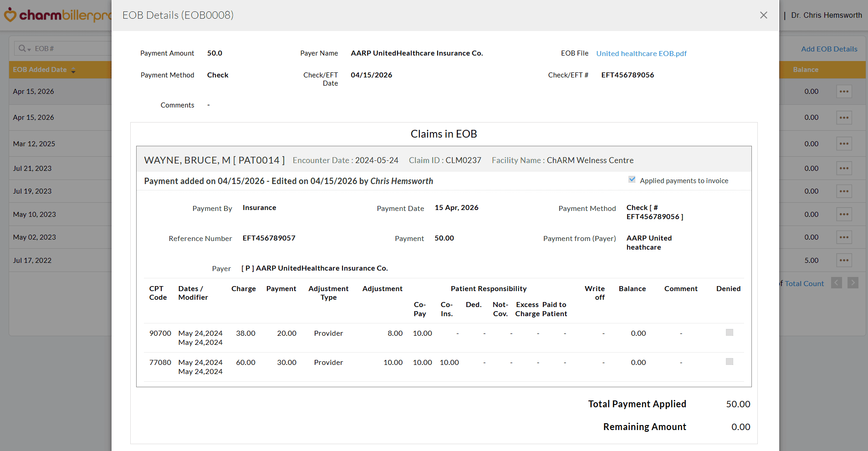Open Dr. Chris Hemsworth user menu
The image size is (868, 451).
click(x=826, y=15)
